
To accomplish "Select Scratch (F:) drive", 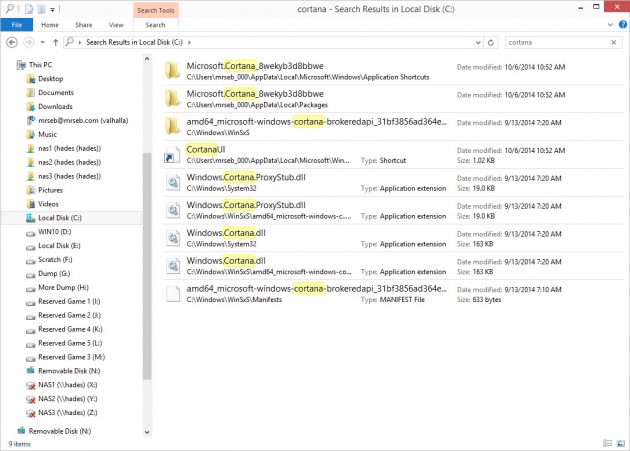I will [x=55, y=260].
